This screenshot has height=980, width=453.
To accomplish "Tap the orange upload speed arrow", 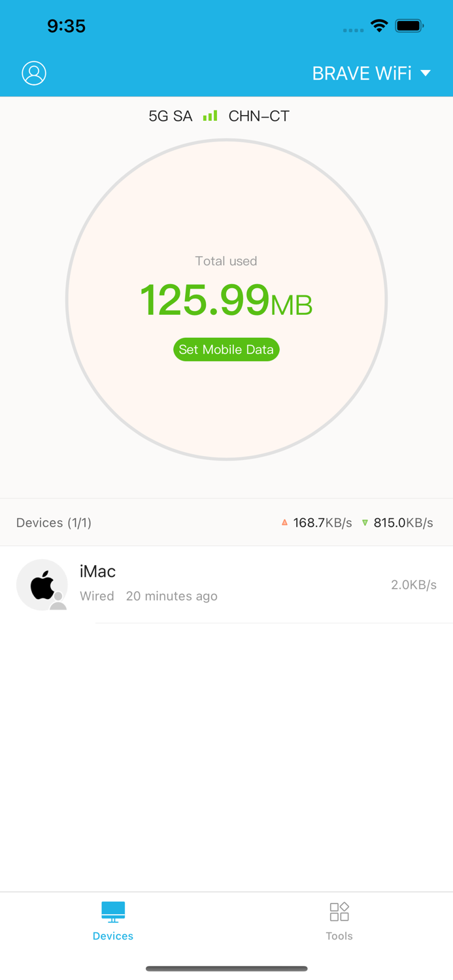I will point(285,522).
